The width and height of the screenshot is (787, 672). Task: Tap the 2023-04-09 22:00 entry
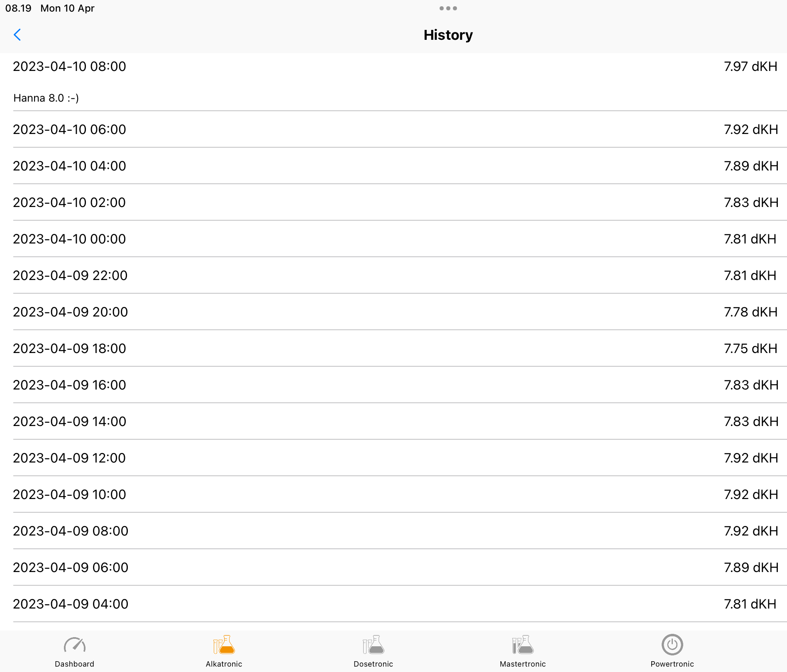[x=70, y=275]
